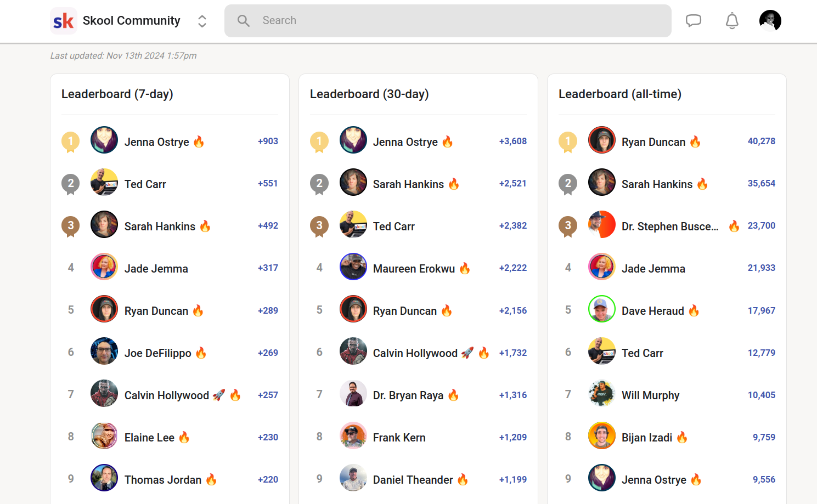Click Sarah Hankins avatar in 7-day leaderboard
This screenshot has height=504, width=817.
(104, 224)
